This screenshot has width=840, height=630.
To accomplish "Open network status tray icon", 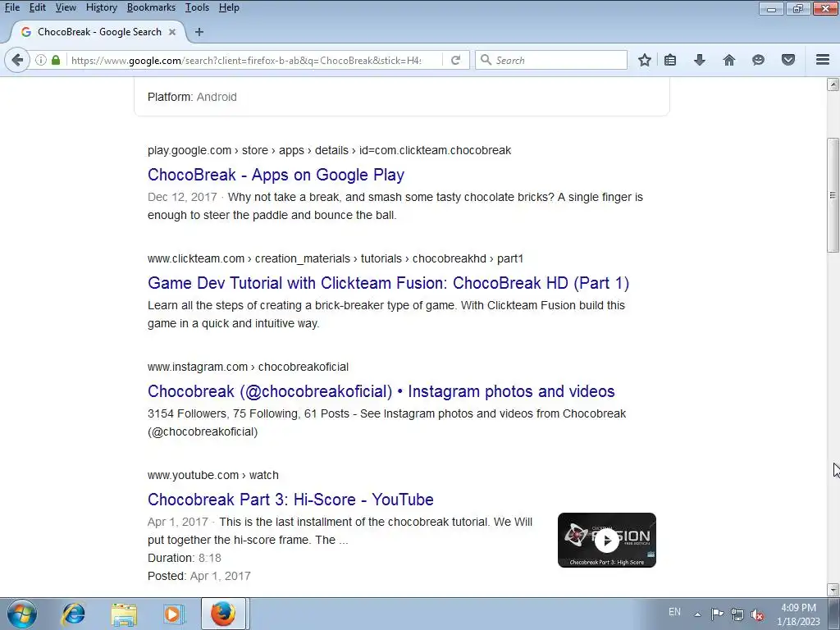I will pyautogui.click(x=737, y=614).
